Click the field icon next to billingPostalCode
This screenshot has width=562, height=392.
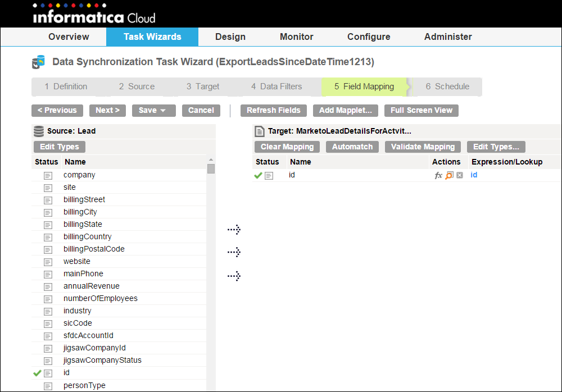point(48,250)
